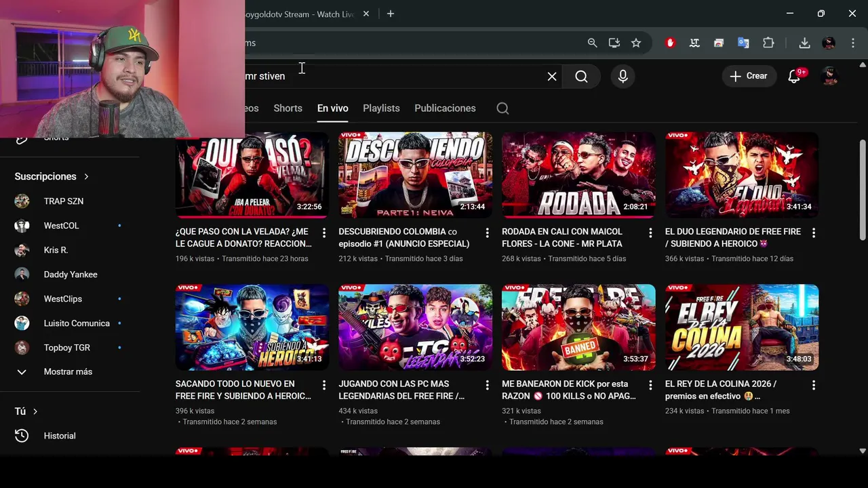The height and width of the screenshot is (488, 868).
Task: Play the QUE PASO velada thumbnail
Action: pyautogui.click(x=252, y=175)
